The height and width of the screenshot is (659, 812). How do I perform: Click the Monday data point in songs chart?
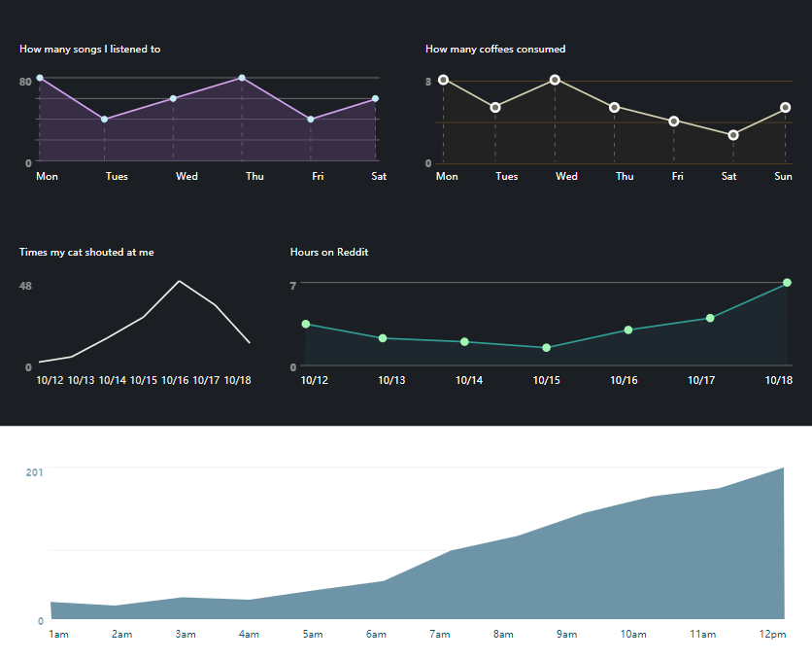pyautogui.click(x=40, y=78)
